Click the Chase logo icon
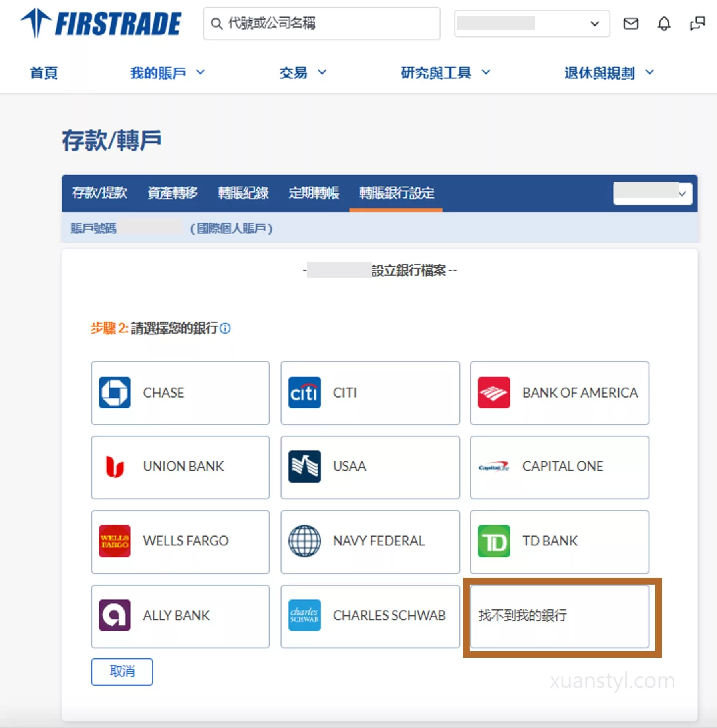The height and width of the screenshot is (728, 717). coord(115,393)
